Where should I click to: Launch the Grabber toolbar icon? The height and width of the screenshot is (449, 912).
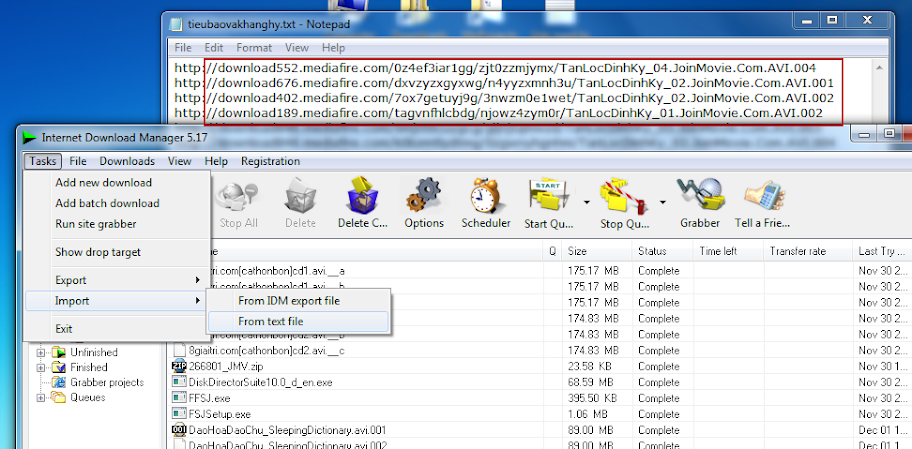(700, 195)
